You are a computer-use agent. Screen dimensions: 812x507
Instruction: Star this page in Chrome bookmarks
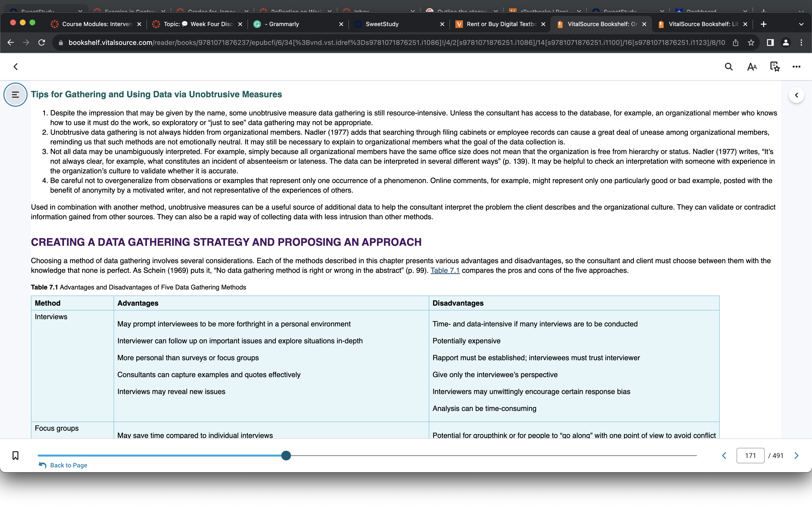pos(751,42)
